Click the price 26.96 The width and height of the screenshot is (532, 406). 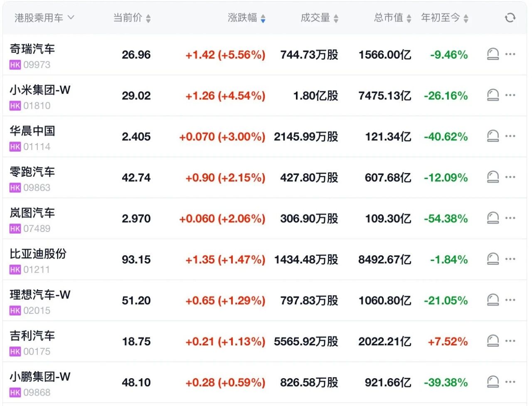pyautogui.click(x=136, y=55)
